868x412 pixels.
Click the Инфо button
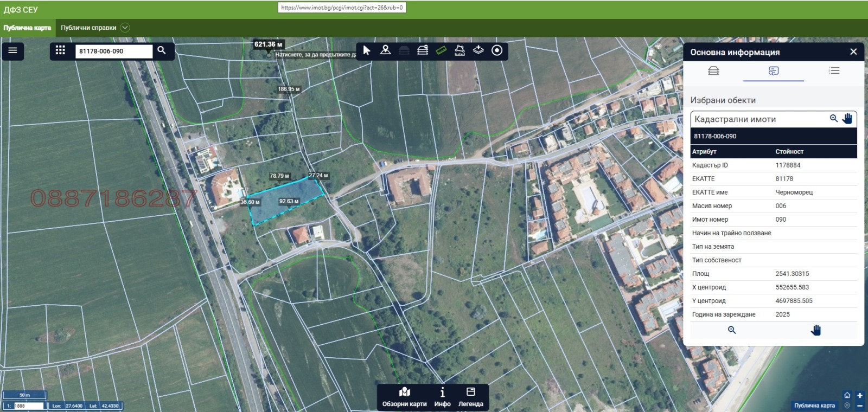tap(442, 397)
